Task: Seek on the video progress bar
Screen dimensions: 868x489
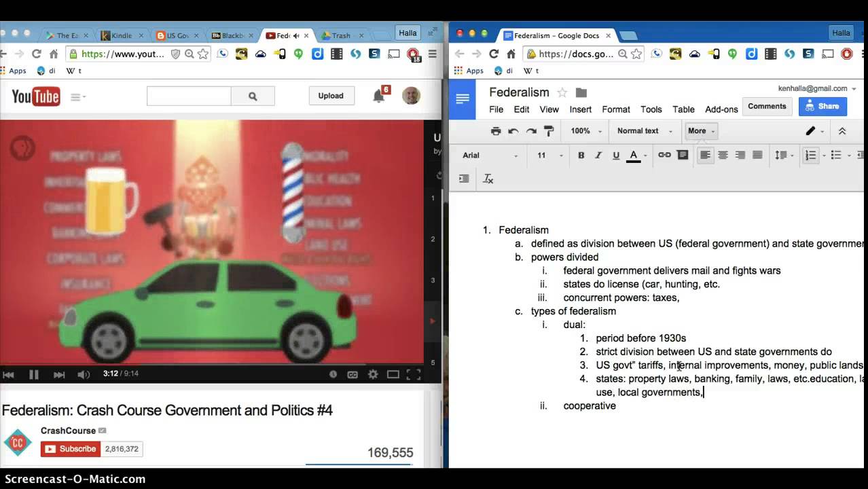Action: coord(211,363)
